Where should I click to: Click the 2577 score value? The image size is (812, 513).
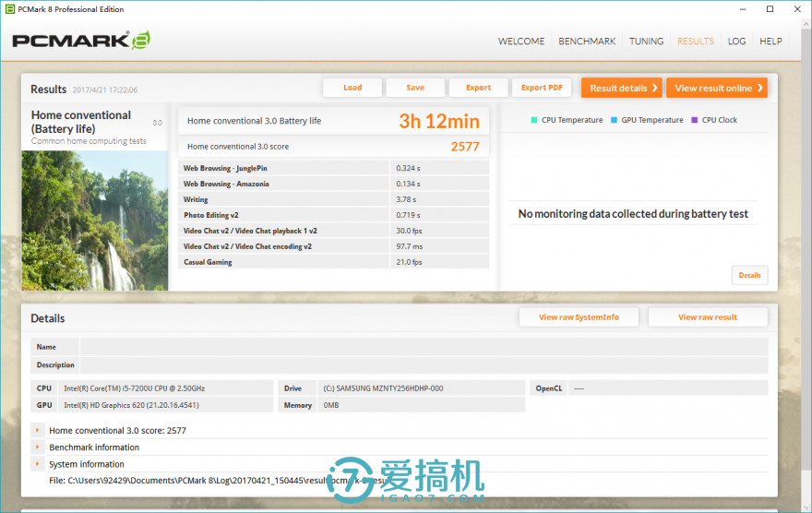tap(465, 147)
